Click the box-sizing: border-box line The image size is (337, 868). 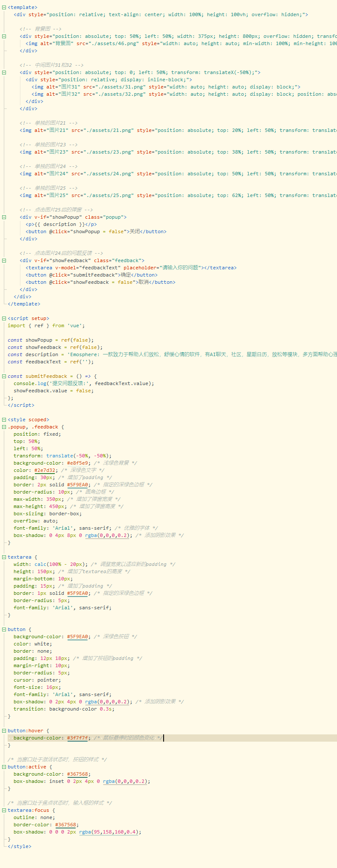click(x=48, y=514)
